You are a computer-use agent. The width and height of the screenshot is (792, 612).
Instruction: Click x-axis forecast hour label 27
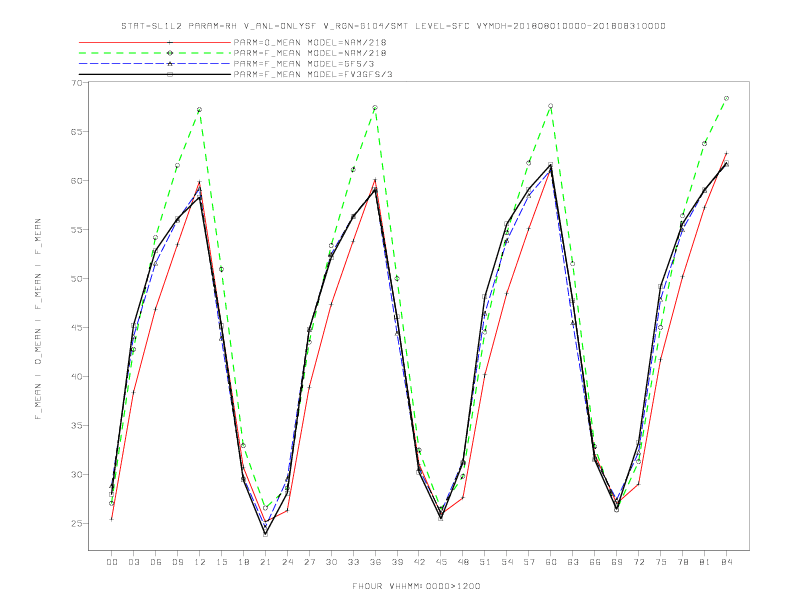[x=309, y=562]
